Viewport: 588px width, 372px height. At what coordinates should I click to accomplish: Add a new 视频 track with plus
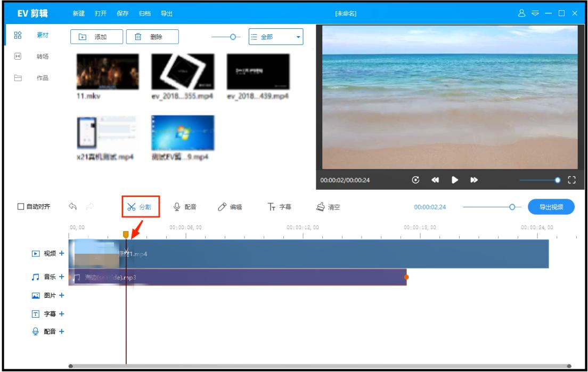[61, 254]
